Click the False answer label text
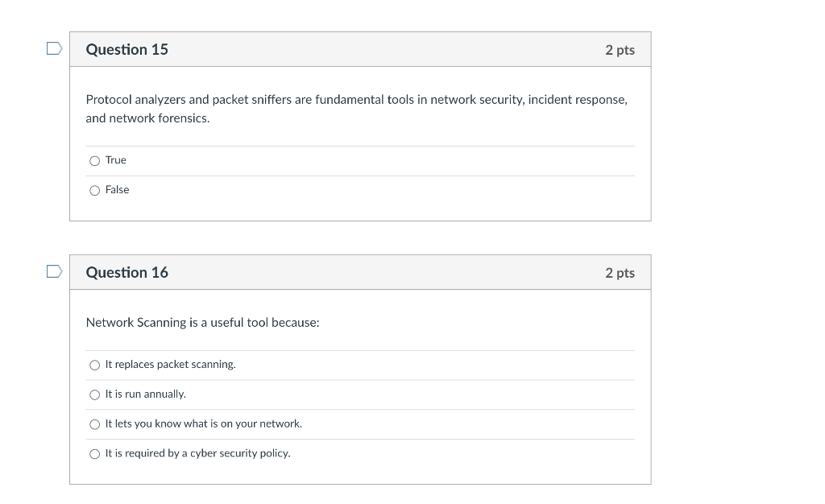825x504 pixels. pyautogui.click(x=117, y=190)
